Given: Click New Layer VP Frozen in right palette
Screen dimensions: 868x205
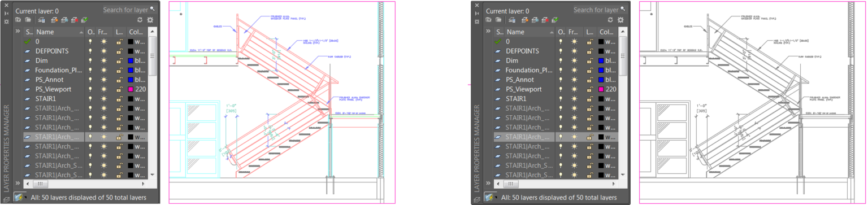Looking at the screenshot, I should 535,20.
